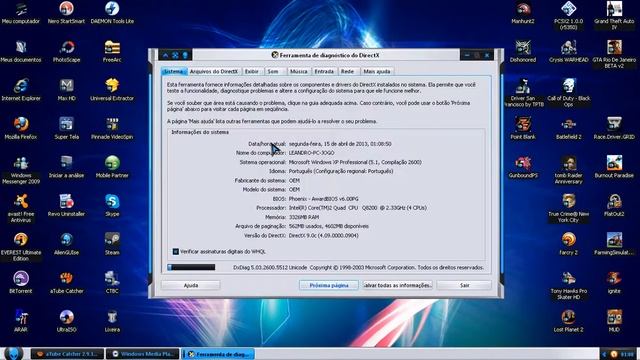This screenshot has height=360, width=640.
Task: Toggle Verificar assinaturas digitais do WHQL checkbox
Action: coord(176,251)
